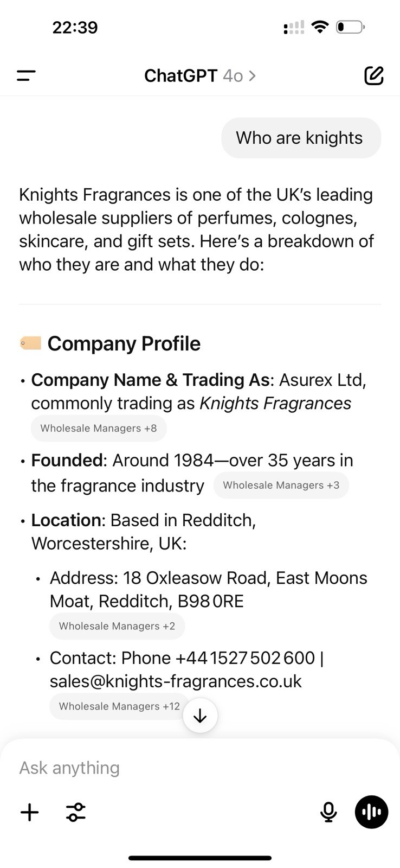
Task: Start voice mode with waveform icon
Action: click(x=371, y=812)
